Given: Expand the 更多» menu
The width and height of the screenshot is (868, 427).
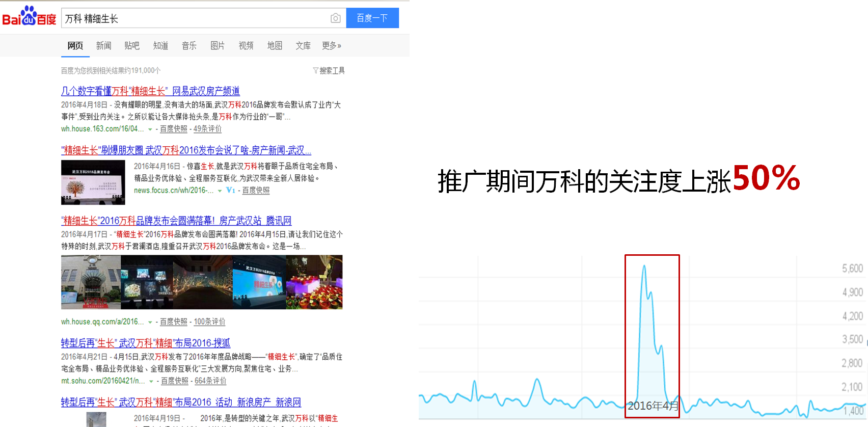Looking at the screenshot, I should tap(332, 46).
